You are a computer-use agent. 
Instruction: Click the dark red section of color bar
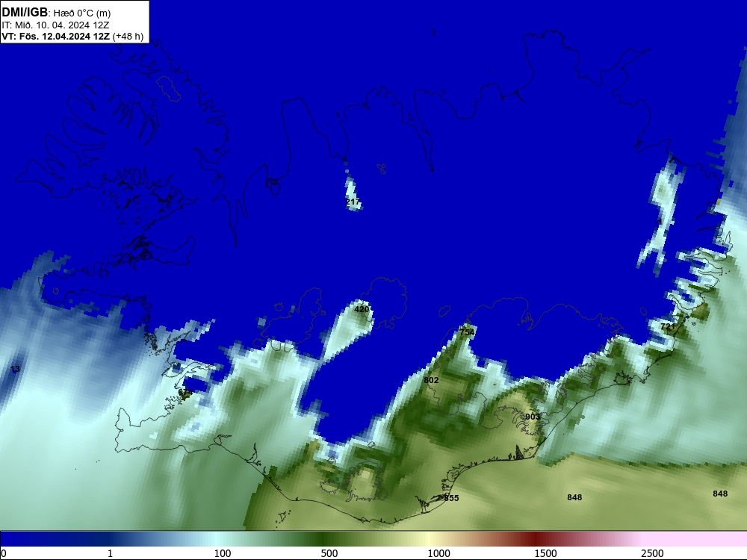point(537,539)
